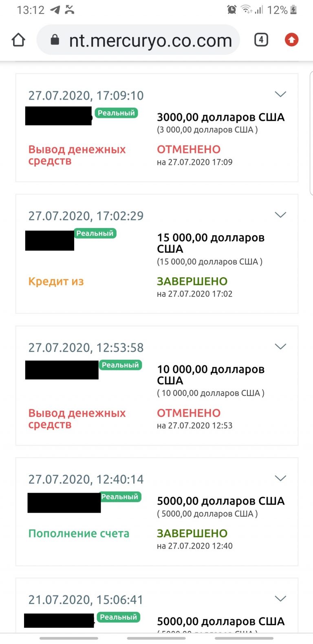The height and width of the screenshot is (644, 313).
Task: Expand the 15 000,00 credit transaction details
Action: pyautogui.click(x=280, y=215)
